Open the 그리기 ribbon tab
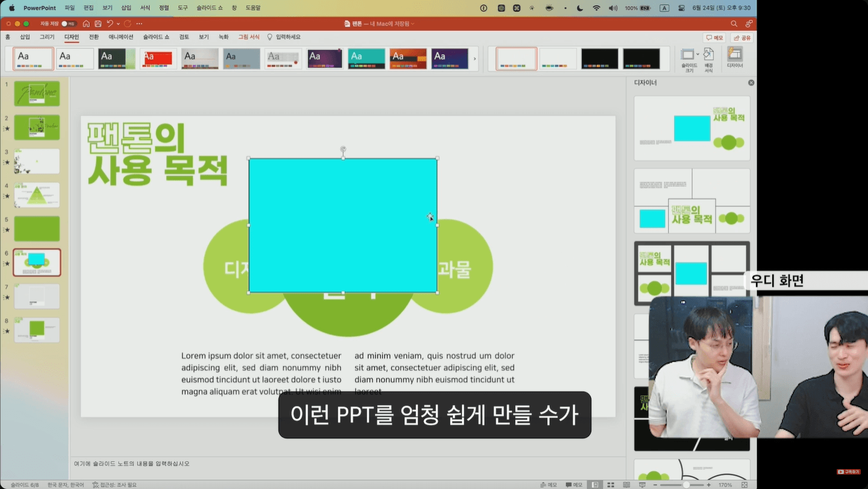 coord(47,37)
